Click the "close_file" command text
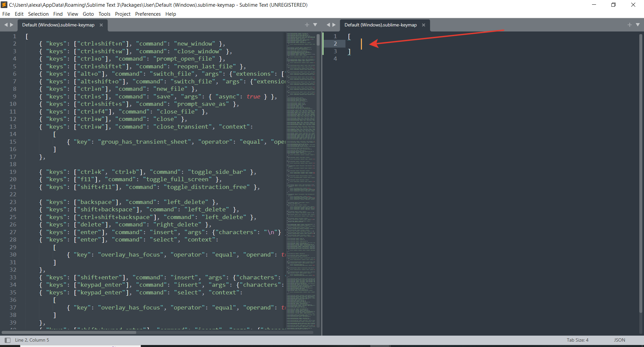The width and height of the screenshot is (644, 347). pos(177,112)
